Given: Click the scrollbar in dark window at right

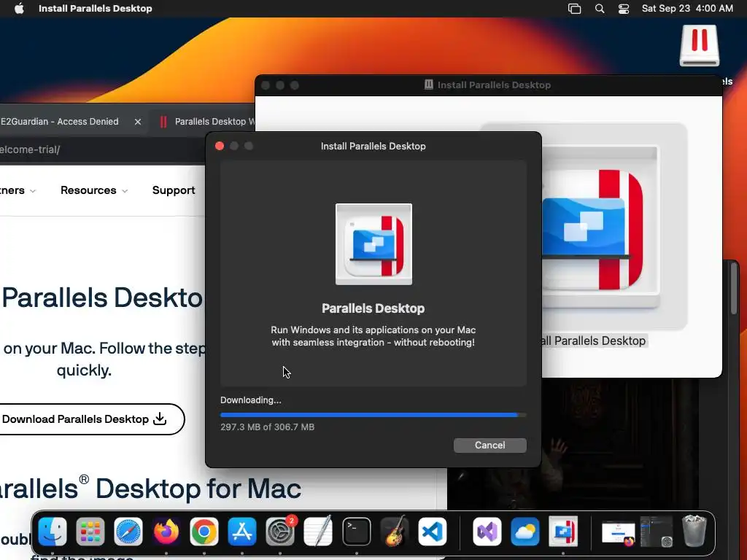Looking at the screenshot, I should (x=734, y=289).
